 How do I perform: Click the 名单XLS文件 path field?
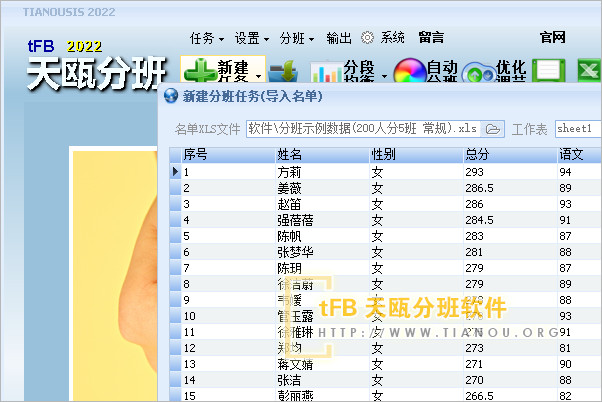363,129
